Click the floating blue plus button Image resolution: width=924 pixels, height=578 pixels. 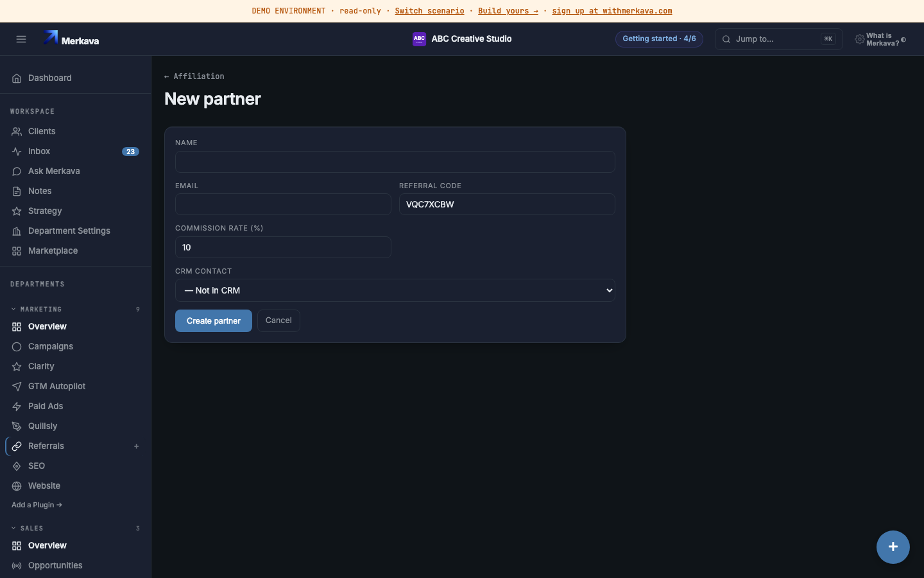click(893, 547)
